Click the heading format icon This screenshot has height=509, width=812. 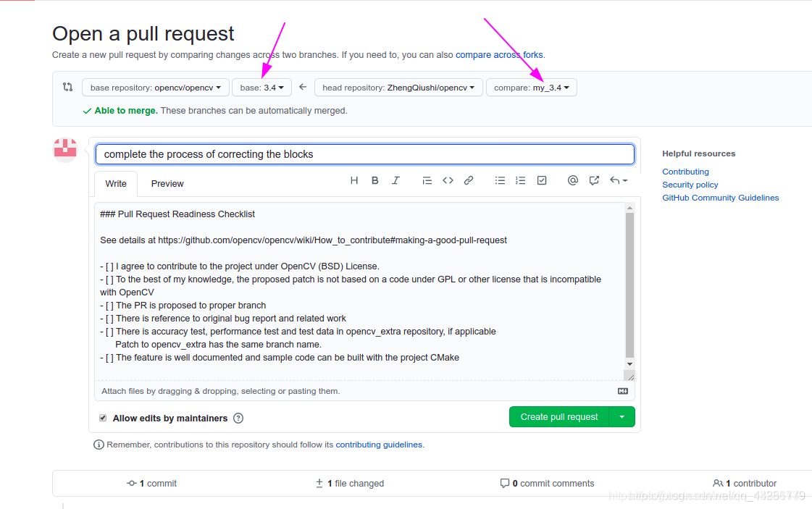coord(354,180)
